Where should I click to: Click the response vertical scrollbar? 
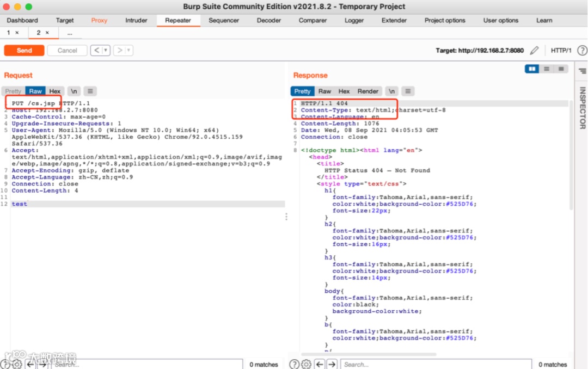point(571,155)
